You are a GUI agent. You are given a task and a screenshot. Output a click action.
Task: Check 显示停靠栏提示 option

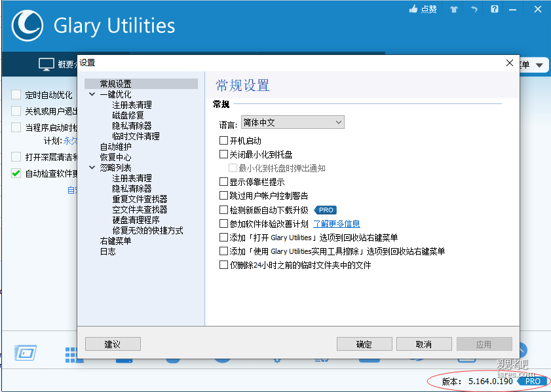223,182
